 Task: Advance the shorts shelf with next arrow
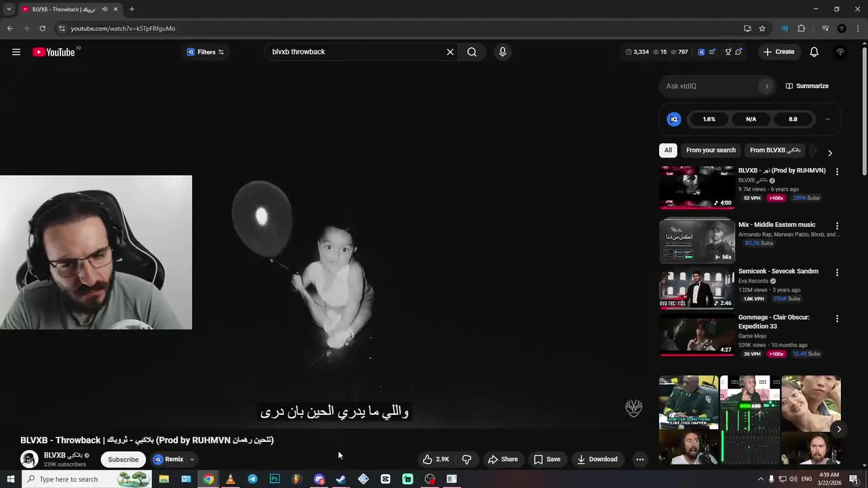point(839,429)
